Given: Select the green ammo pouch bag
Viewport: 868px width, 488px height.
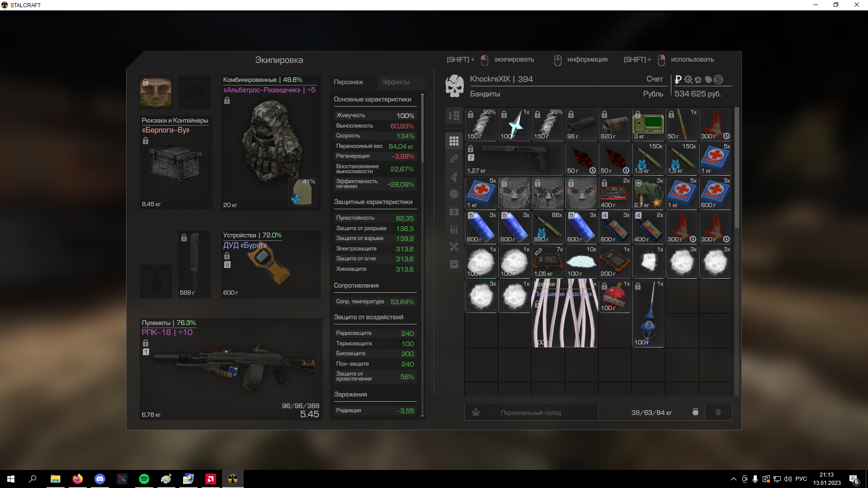Looking at the screenshot, I should coord(648,193).
